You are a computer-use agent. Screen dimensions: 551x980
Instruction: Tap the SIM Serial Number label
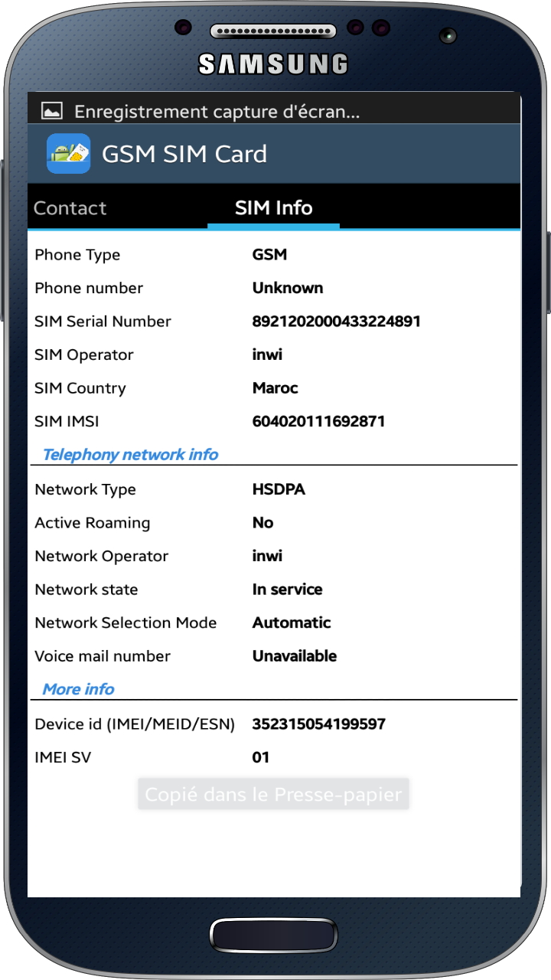point(103,322)
